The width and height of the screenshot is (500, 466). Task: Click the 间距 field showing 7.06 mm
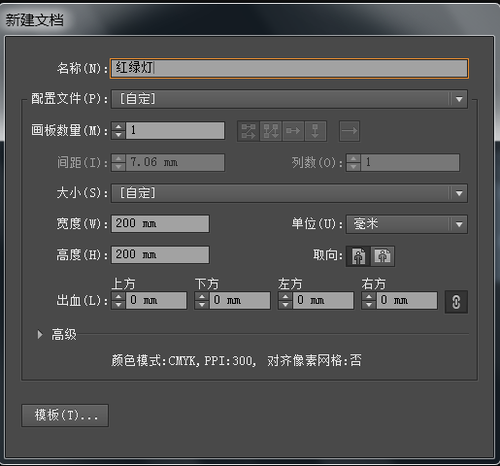175,163
